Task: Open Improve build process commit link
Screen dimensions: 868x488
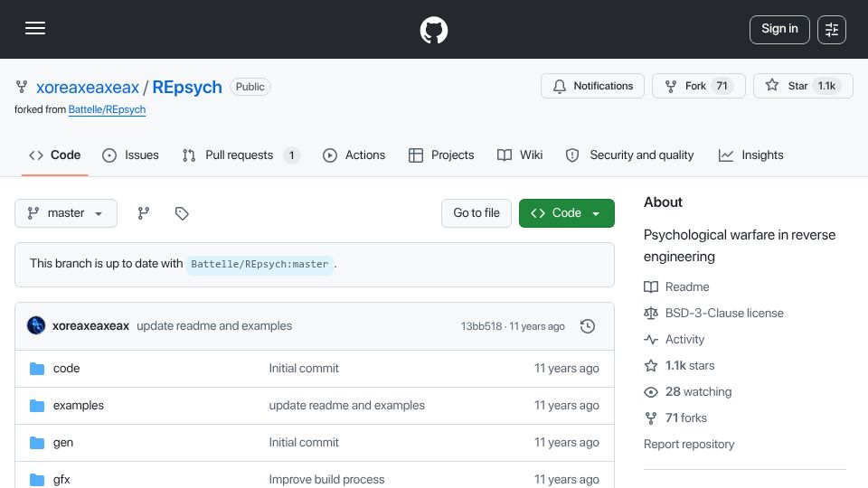Action: (326, 480)
